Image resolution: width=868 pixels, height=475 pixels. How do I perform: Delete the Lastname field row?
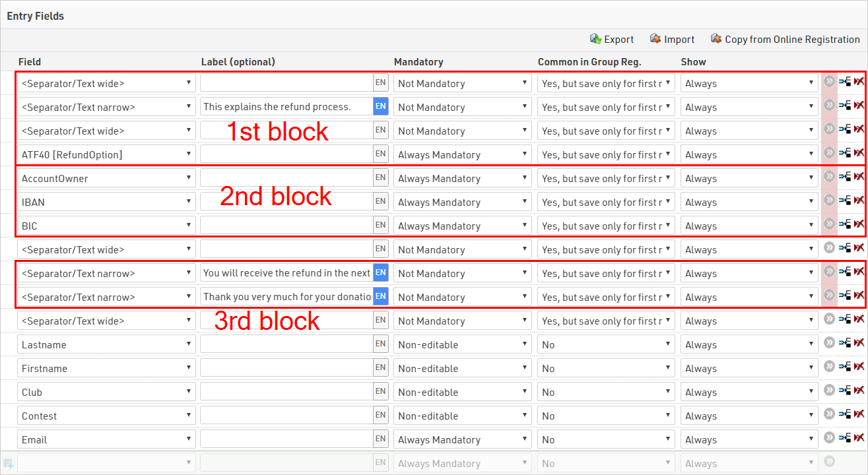[x=859, y=343]
